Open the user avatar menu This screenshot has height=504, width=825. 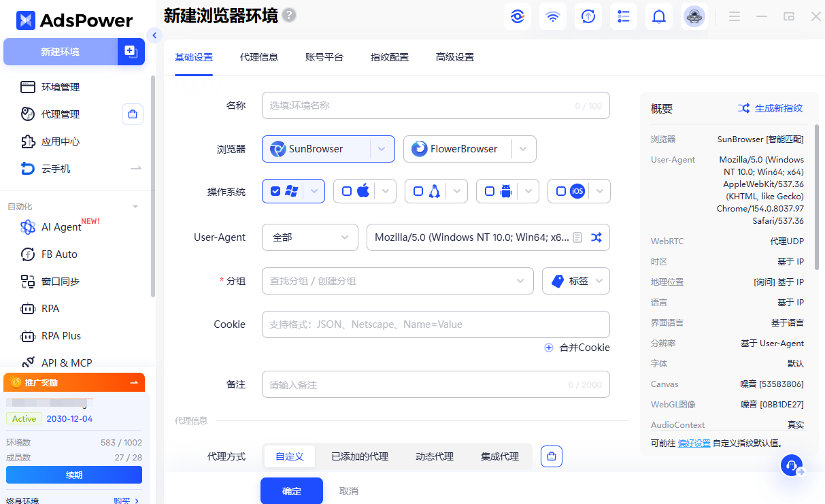(x=694, y=16)
